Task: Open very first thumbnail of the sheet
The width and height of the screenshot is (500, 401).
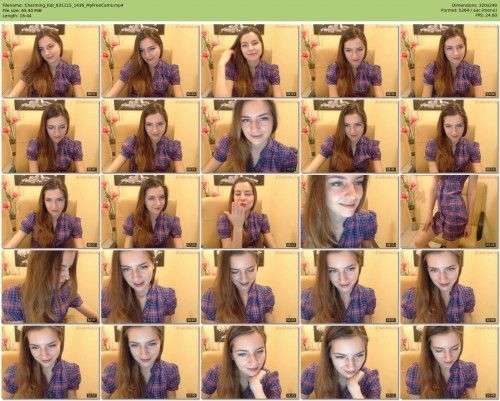Action: pos(50,61)
